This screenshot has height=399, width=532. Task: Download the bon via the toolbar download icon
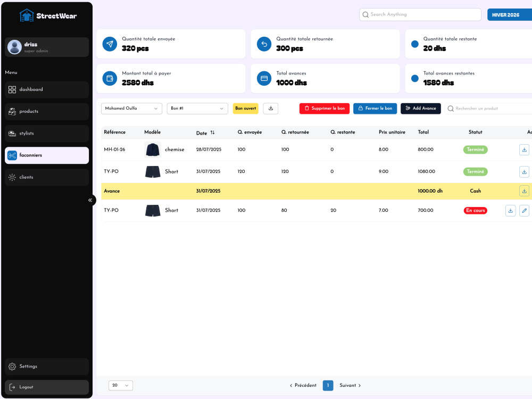271,109
